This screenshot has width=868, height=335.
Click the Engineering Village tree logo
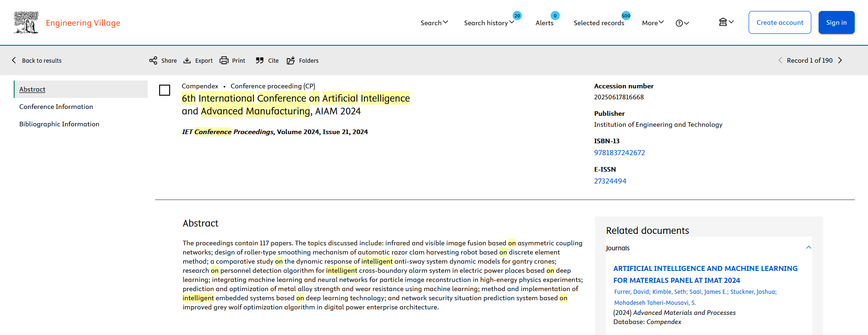[x=26, y=22]
